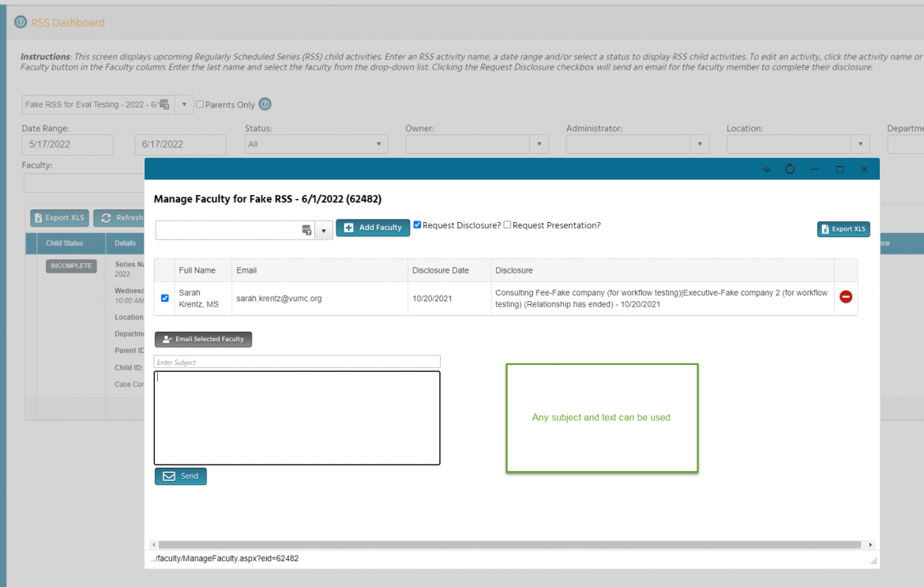This screenshot has width=924, height=587.
Task: Click the Enter Subject input field
Action: pos(297,361)
